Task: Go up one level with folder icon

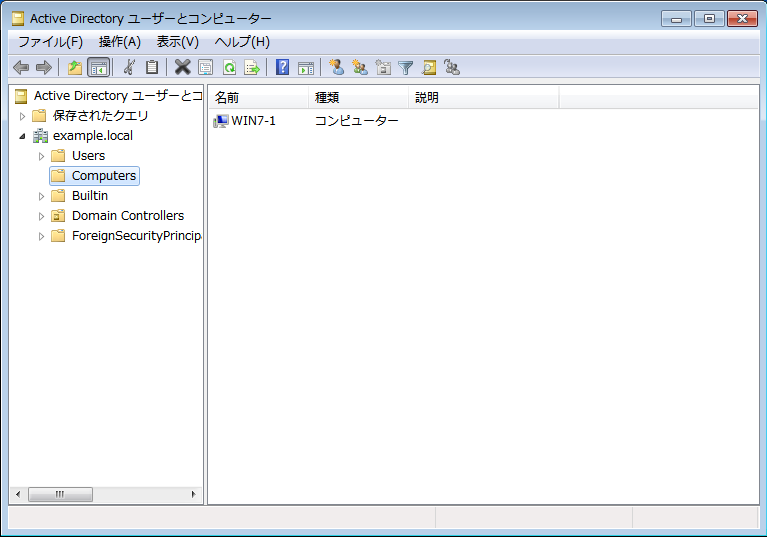Action: click(75, 67)
